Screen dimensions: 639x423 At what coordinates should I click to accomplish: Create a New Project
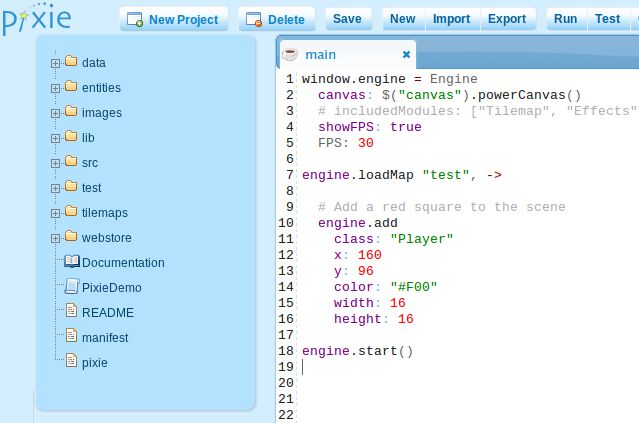click(174, 19)
